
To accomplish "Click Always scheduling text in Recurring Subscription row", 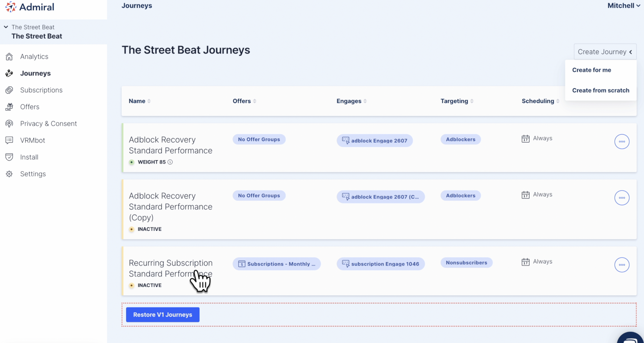I will [x=542, y=262].
